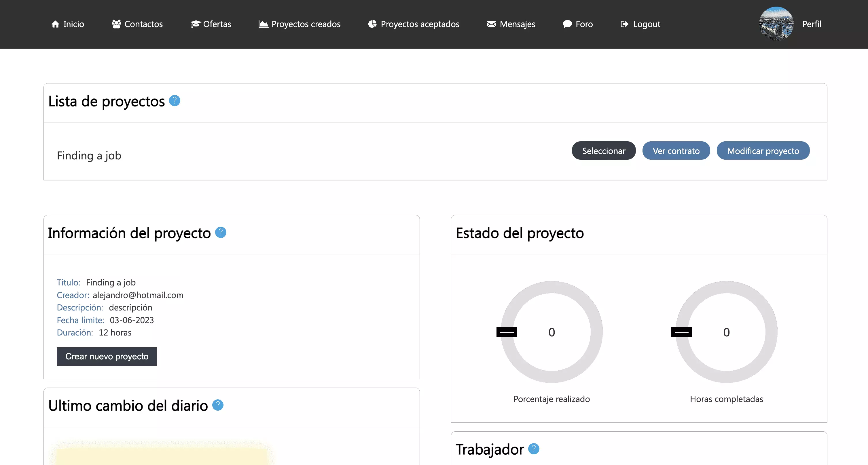Click the Trabajador heading
The image size is (868, 465).
click(490, 449)
